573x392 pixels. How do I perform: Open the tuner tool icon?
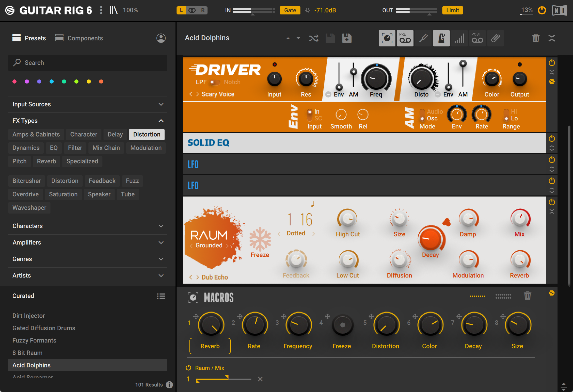click(423, 38)
